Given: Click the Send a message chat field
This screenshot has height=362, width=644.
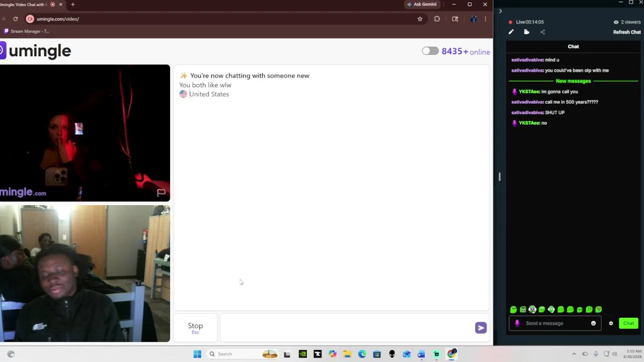Looking at the screenshot, I should 556,323.
